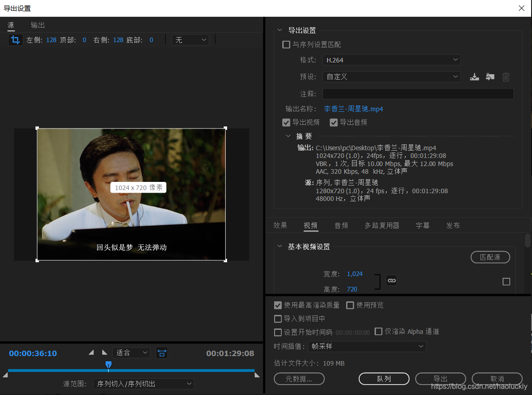The width and height of the screenshot is (532, 395).
Task: Click the video preview thumbnail
Action: click(131, 195)
